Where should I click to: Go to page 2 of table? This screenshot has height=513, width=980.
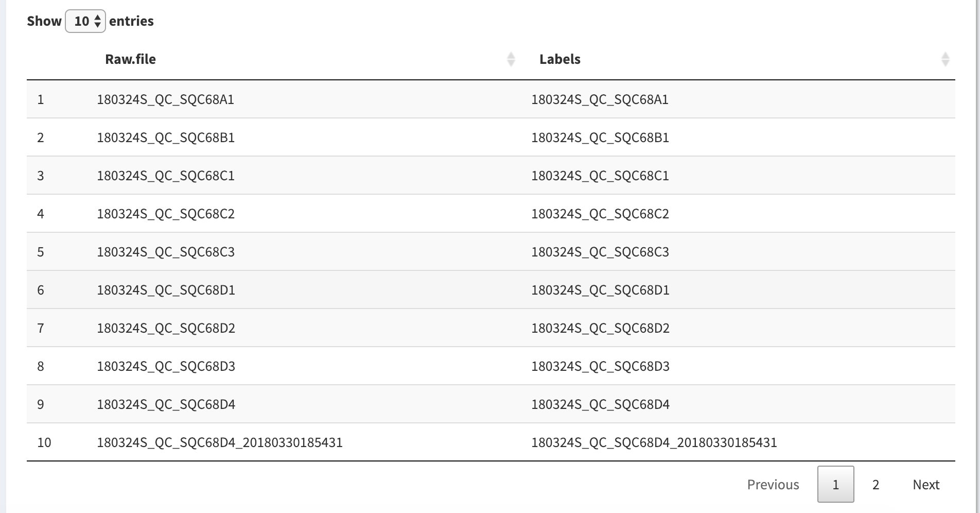click(876, 484)
